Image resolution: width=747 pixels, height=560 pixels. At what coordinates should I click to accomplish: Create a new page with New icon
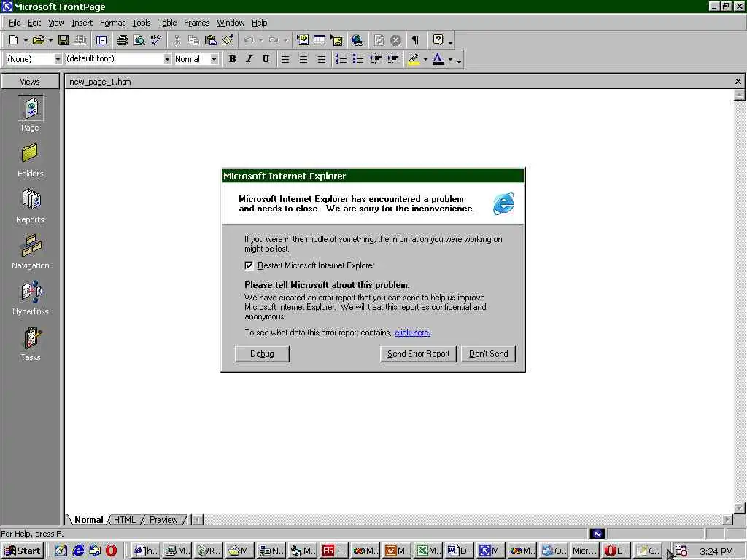tap(13, 41)
